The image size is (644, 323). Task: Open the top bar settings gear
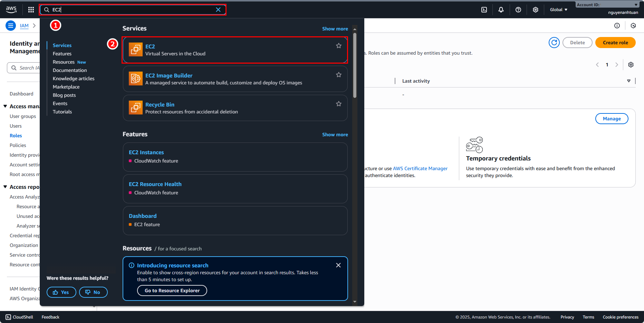point(536,10)
